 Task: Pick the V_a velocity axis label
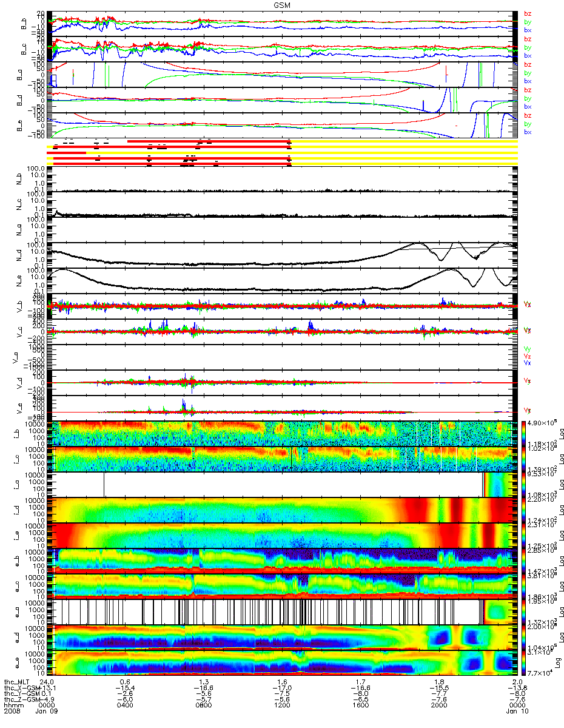(x=15, y=357)
